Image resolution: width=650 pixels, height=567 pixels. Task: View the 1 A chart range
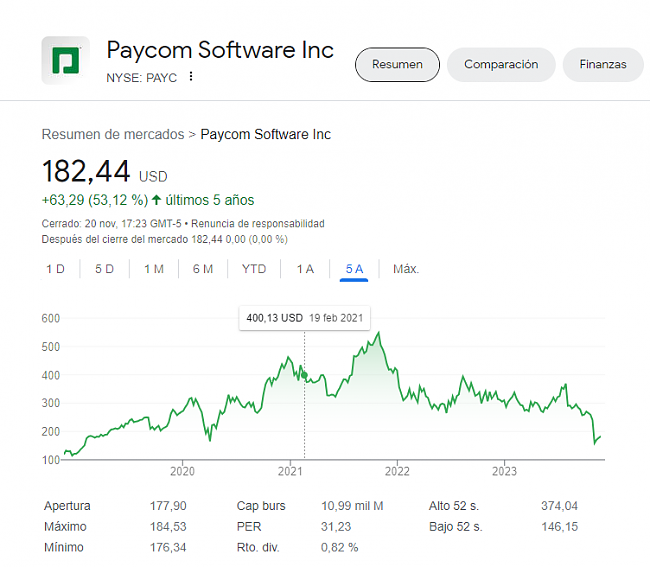305,269
